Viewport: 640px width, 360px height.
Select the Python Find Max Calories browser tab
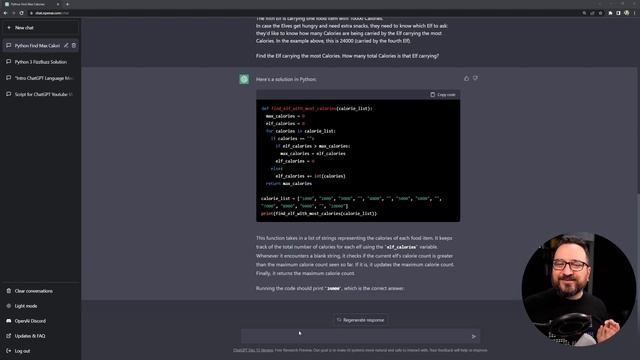coord(32,4)
